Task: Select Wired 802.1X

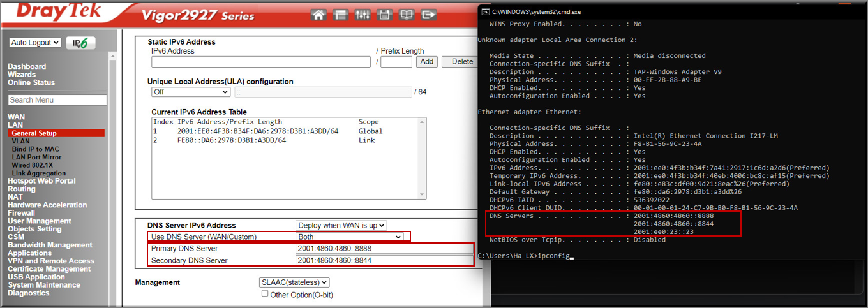Action: point(32,165)
